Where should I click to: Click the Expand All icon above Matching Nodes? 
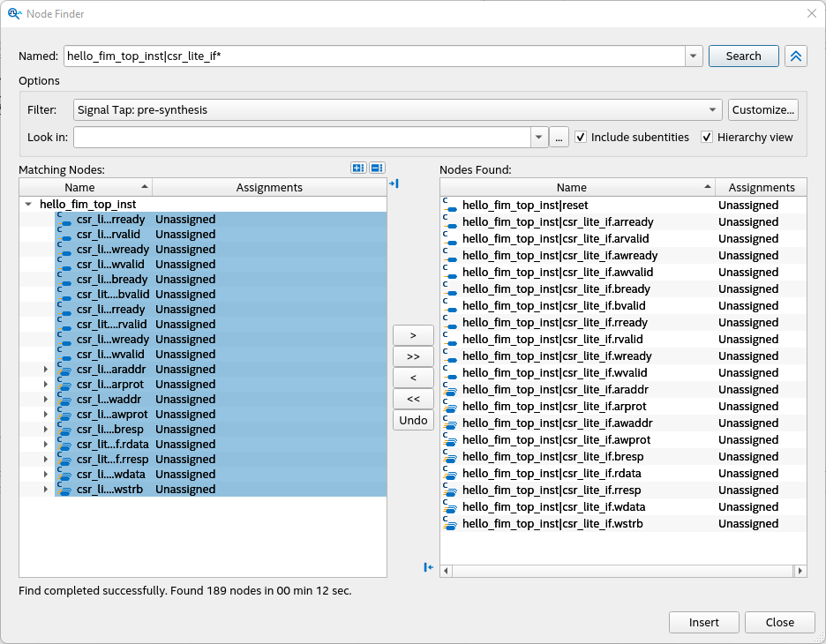(358, 168)
